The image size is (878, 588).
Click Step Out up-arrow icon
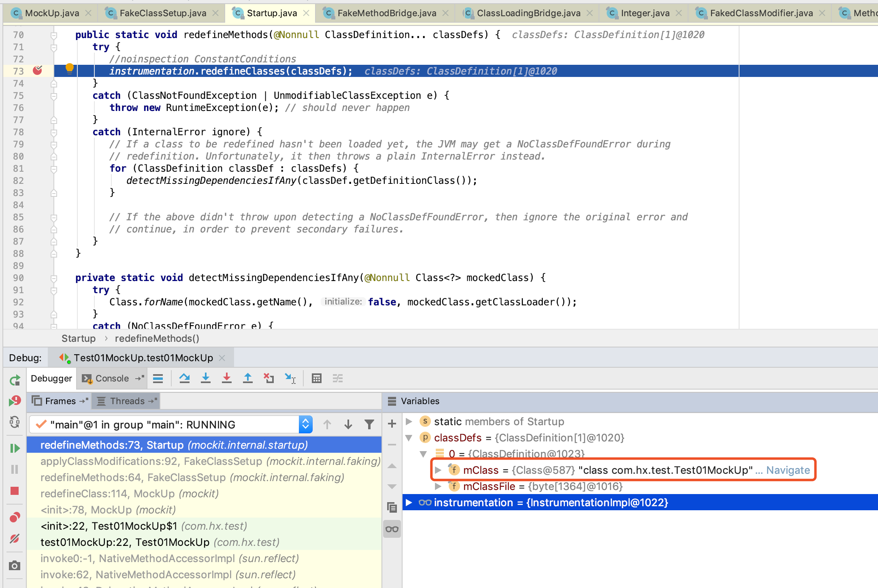pyautogui.click(x=248, y=378)
